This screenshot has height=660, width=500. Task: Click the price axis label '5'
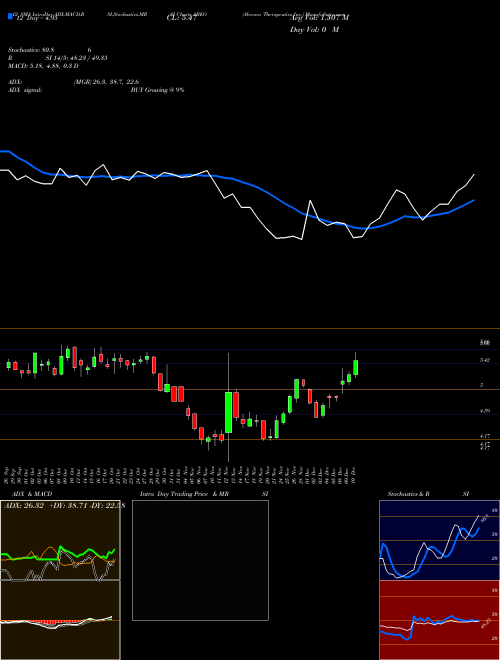(x=481, y=385)
